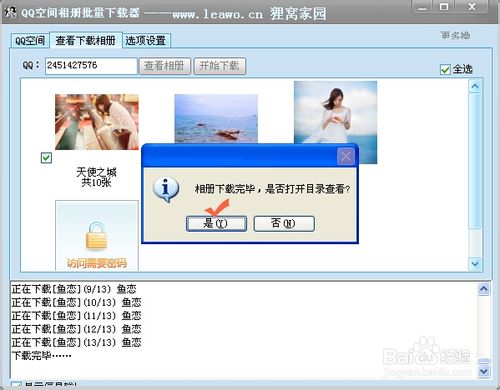Viewport: 500px width, 390px height.
Task: Click album list scroll up arrow
Action: [475, 87]
